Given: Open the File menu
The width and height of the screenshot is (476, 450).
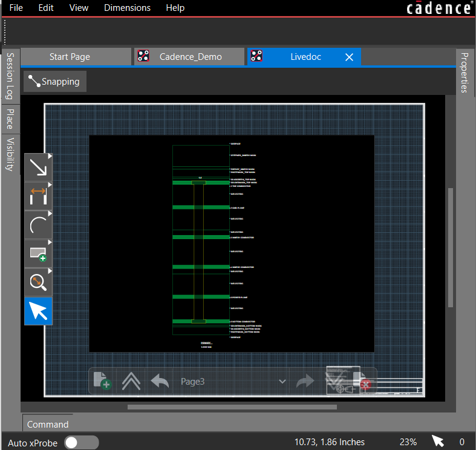Looking at the screenshot, I should point(16,8).
